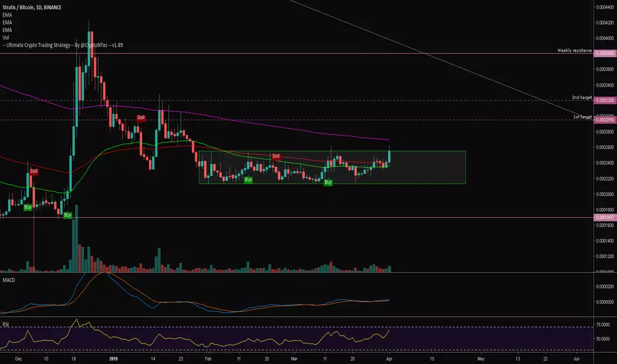Select the 1st target line label

point(583,117)
